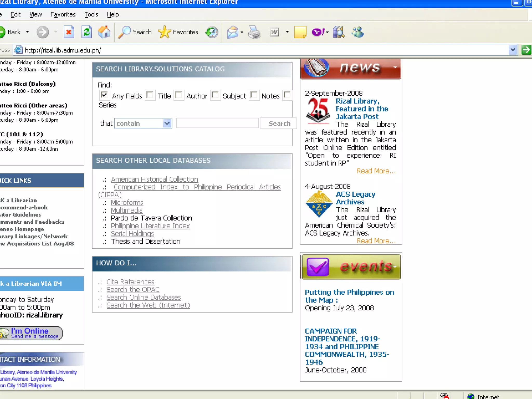Enable the Title checkbox
This screenshot has width=532, height=399.
(x=150, y=95)
